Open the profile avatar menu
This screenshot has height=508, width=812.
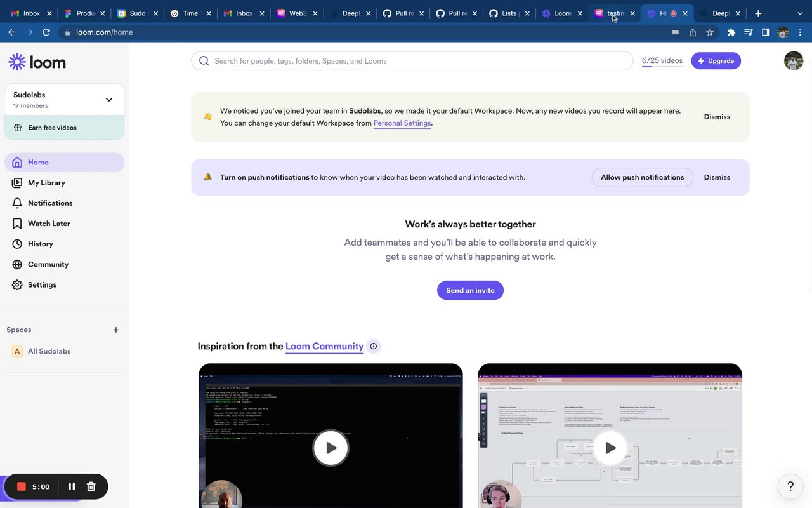(x=794, y=61)
